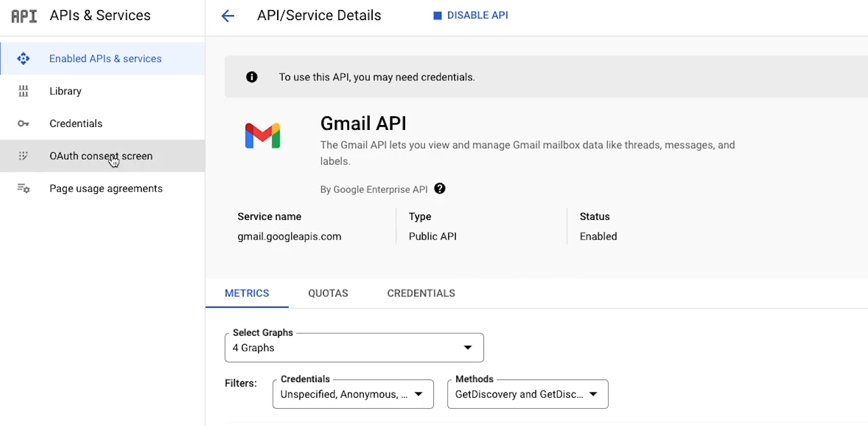
Task: Click the Page usage agreements settings icon
Action: coord(24,188)
